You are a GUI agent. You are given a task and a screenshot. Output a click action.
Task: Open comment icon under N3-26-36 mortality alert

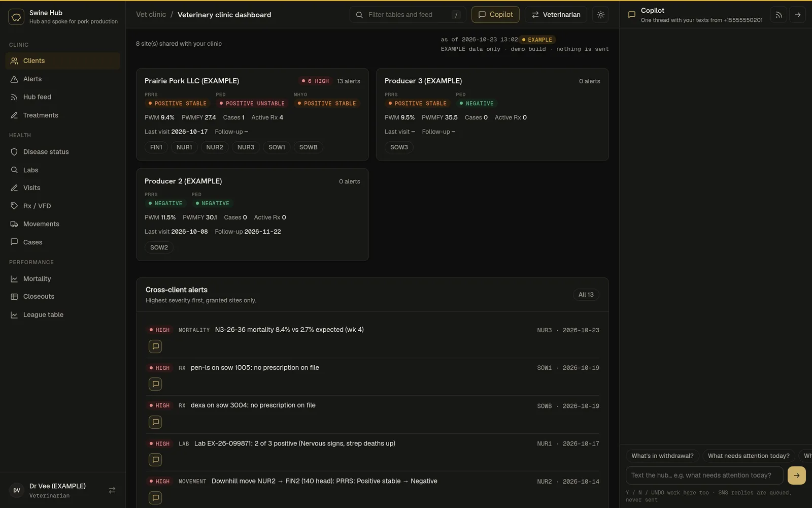coord(155,346)
